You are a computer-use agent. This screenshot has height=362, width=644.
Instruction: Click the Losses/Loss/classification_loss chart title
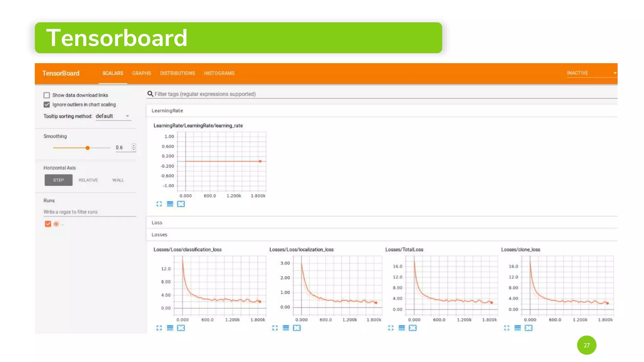pos(187,250)
